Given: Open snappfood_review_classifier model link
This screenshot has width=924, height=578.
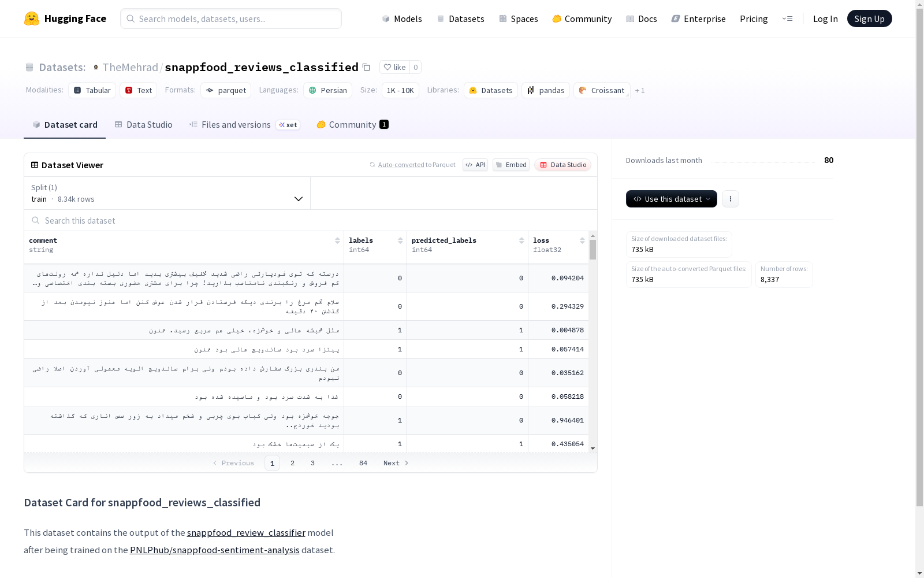Looking at the screenshot, I should pyautogui.click(x=246, y=532).
